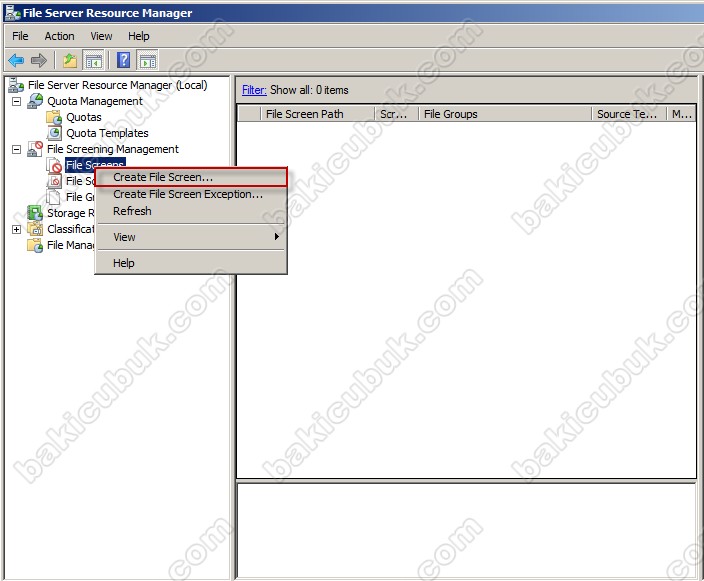The width and height of the screenshot is (704, 581).
Task: Click the Storage Reports Management icon
Action: coord(35,213)
